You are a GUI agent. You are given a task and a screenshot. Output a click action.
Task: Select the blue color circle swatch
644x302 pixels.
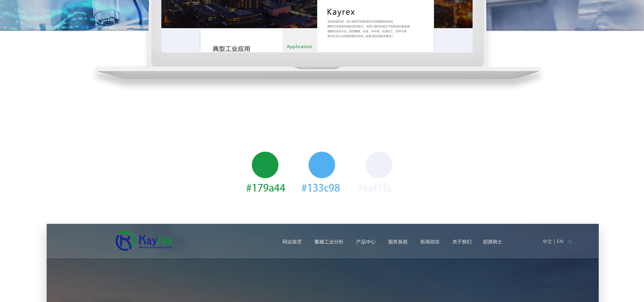click(322, 165)
